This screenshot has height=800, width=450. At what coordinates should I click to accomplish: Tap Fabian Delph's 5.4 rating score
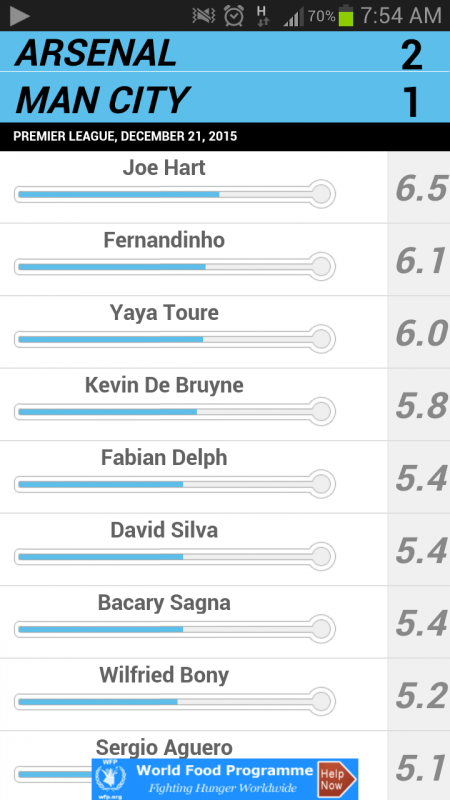coord(421,479)
